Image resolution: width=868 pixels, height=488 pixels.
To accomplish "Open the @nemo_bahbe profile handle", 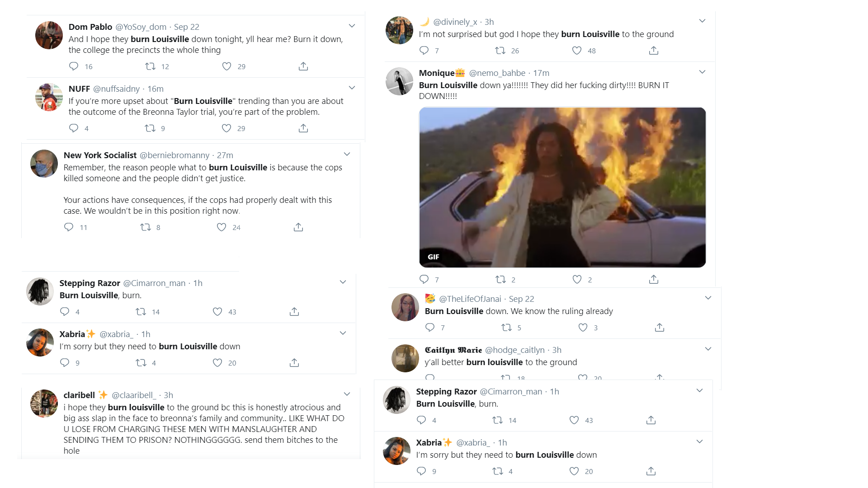I will click(x=497, y=73).
